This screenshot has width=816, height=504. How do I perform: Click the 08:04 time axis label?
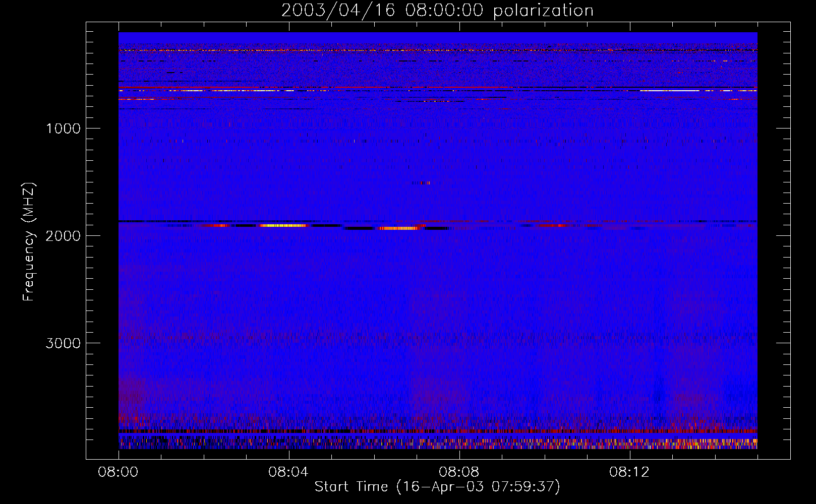point(288,472)
